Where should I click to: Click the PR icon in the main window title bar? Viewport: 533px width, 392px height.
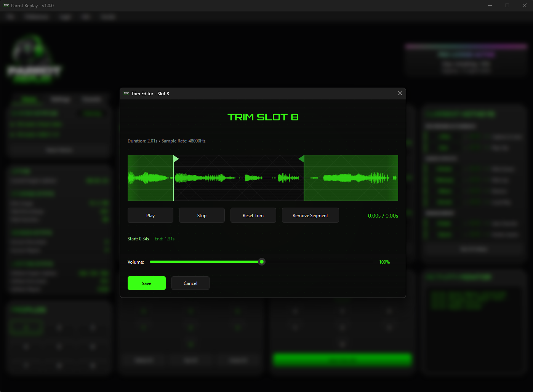(x=5, y=5)
